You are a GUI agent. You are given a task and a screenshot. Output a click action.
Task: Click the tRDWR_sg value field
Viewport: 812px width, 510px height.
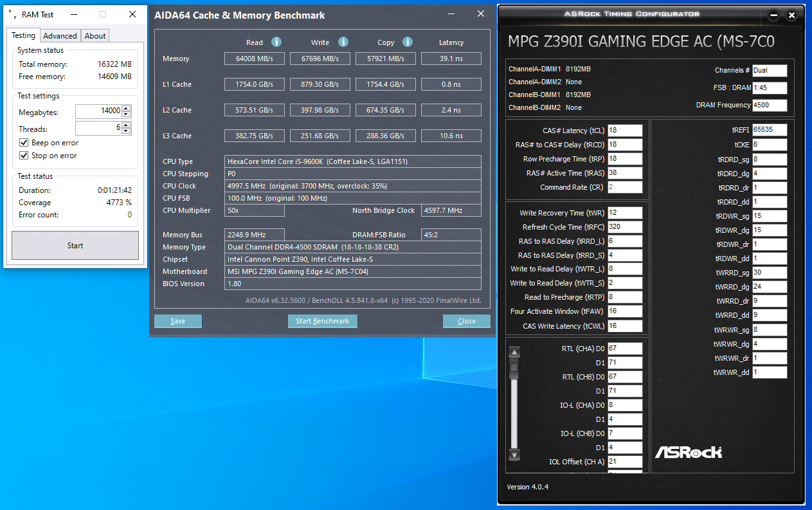tap(770, 216)
